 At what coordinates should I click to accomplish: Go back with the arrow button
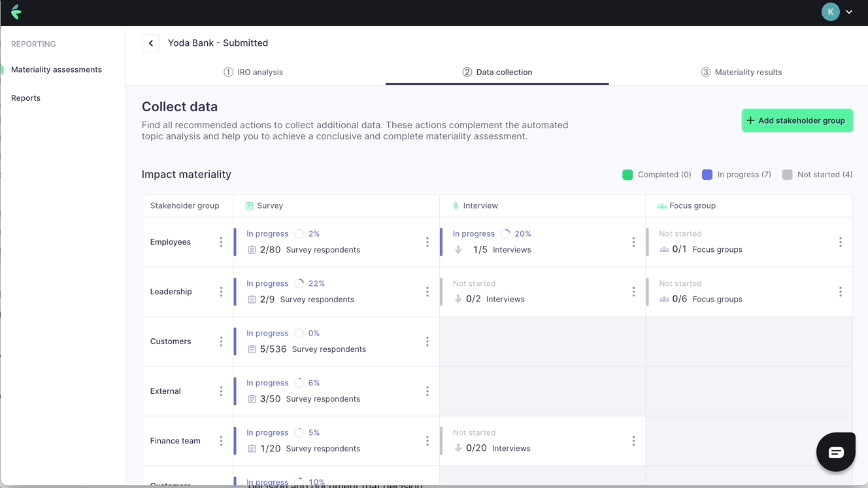151,43
